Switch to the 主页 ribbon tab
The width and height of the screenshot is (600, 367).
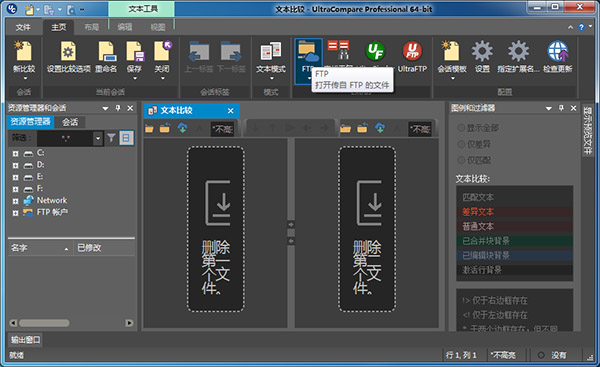coord(59,27)
